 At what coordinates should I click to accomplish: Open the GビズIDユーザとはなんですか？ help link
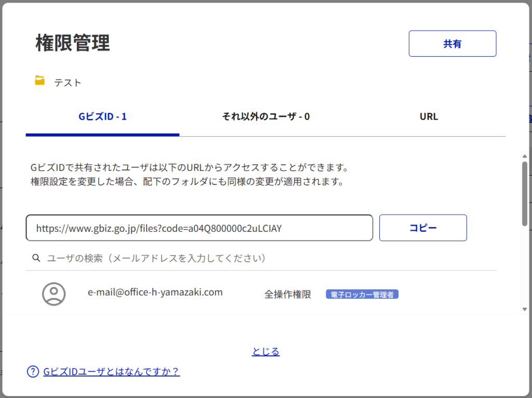point(111,372)
